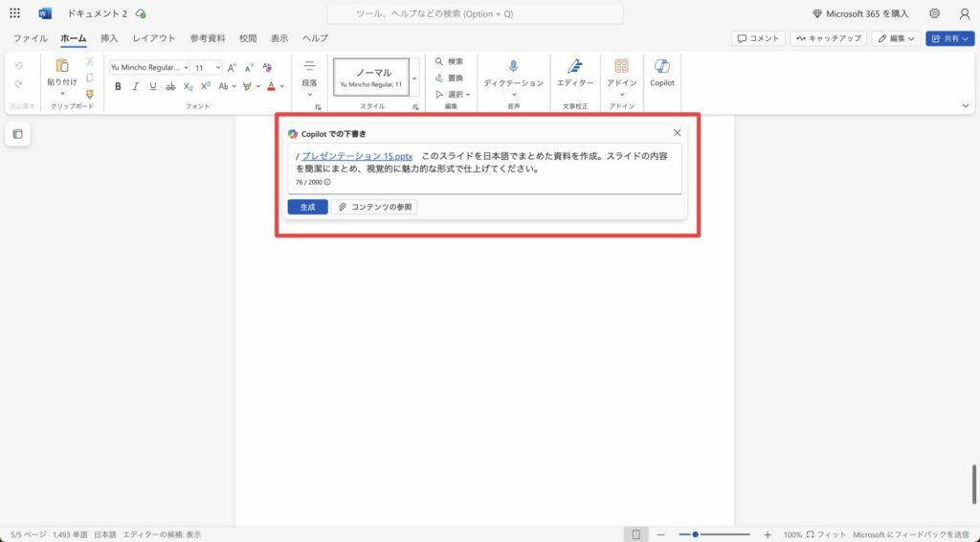Open the app launcher grid
Screen dimensions: 980x542
click(x=14, y=13)
